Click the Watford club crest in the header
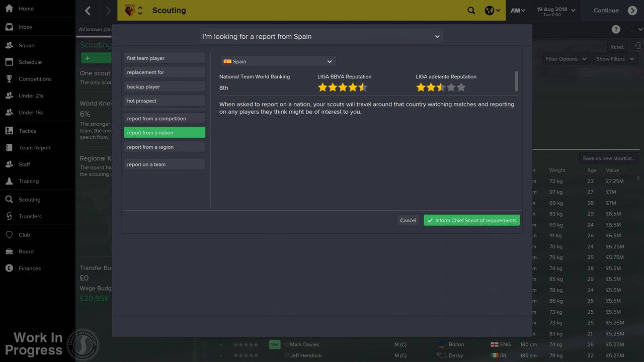Screen dimensions: 644x362 [x=130, y=10]
